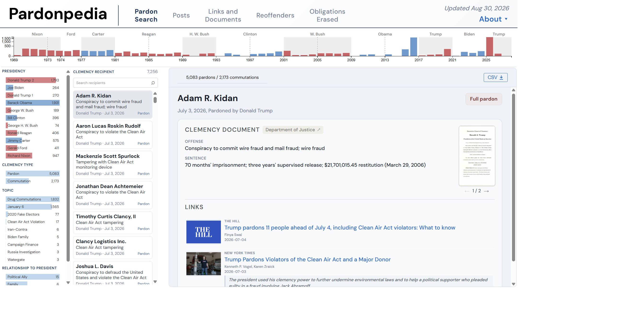Select recipient Adam R. Kidan card
Screen dimensions: 644x326
(x=113, y=104)
